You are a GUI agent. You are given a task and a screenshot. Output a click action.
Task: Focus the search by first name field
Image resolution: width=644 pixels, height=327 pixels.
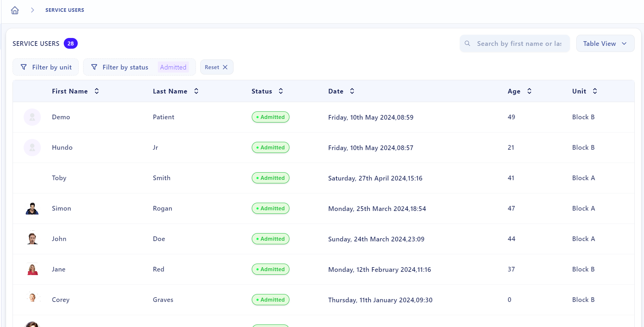pos(515,43)
